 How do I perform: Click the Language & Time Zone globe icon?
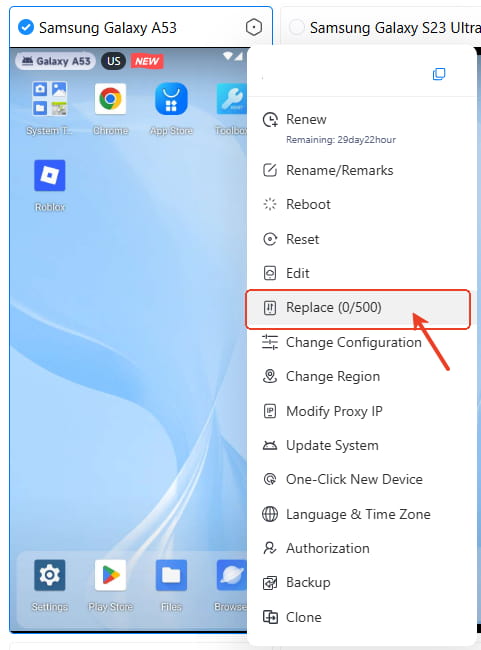coord(270,514)
